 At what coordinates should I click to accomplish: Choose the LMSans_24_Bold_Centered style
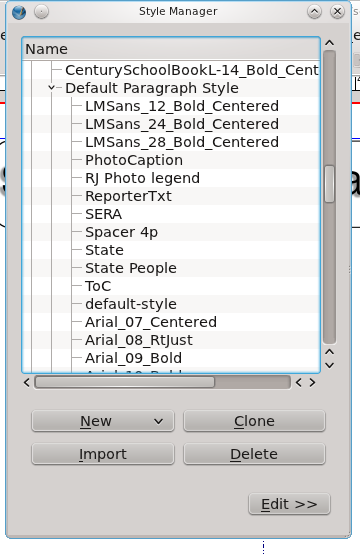182,124
